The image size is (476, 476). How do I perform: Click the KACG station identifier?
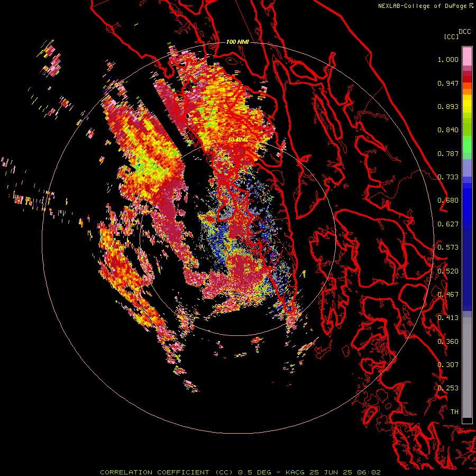pos(296,472)
